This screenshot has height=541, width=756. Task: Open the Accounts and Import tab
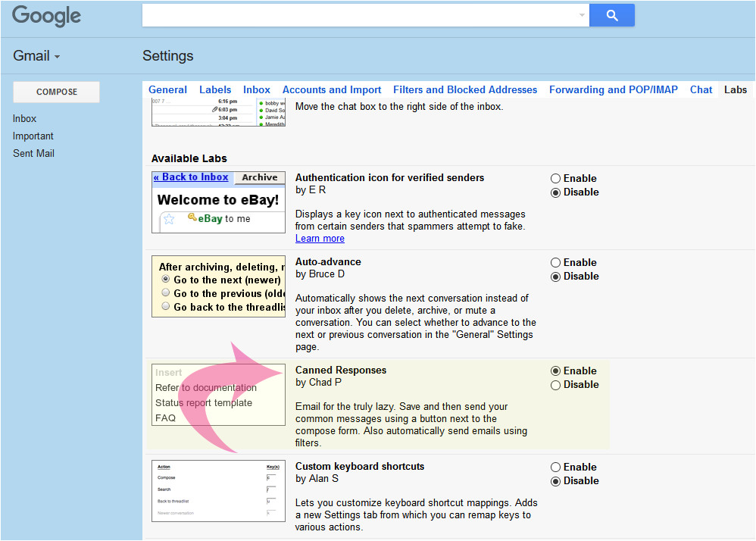(332, 89)
